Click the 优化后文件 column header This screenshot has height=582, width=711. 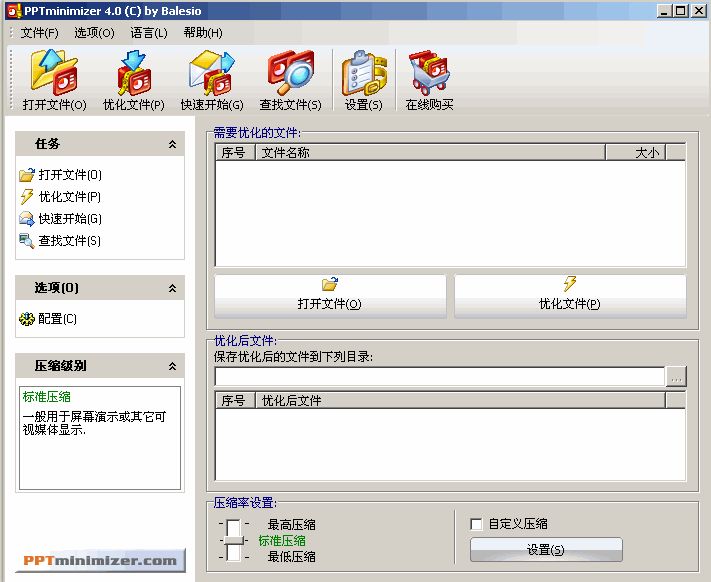pos(461,401)
